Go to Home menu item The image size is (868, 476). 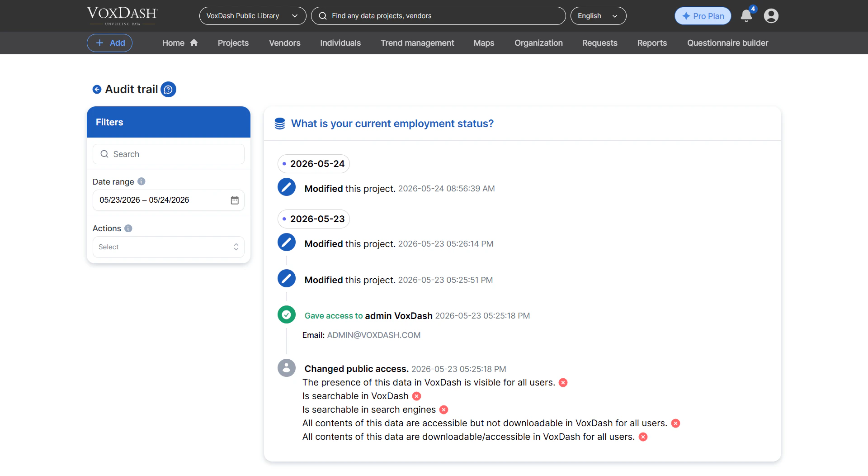[180, 43]
